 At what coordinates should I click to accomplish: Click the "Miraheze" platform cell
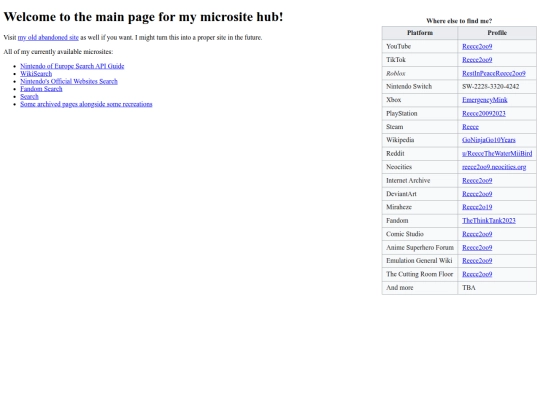420,207
